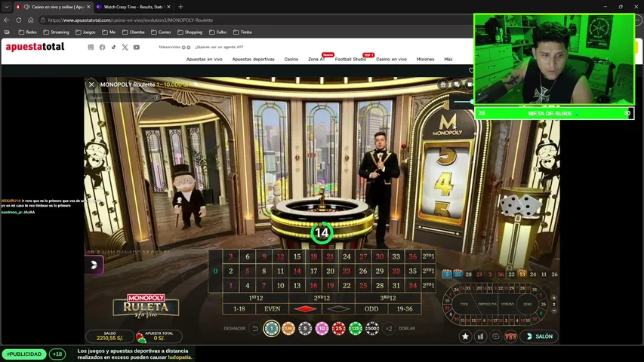Click the red 777 slots icon
The width and height of the screenshot is (644, 362).
[x=511, y=336]
